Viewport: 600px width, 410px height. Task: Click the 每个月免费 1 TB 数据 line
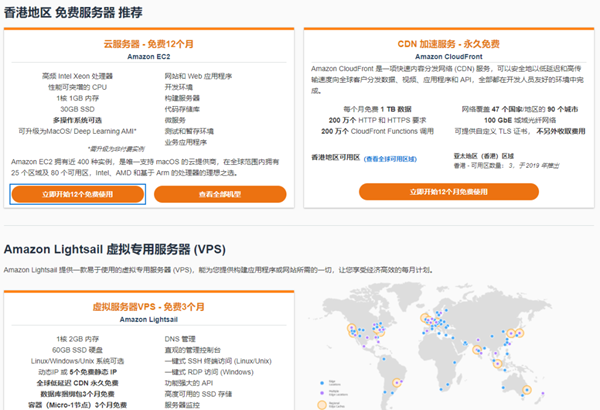pyautogui.click(x=377, y=109)
